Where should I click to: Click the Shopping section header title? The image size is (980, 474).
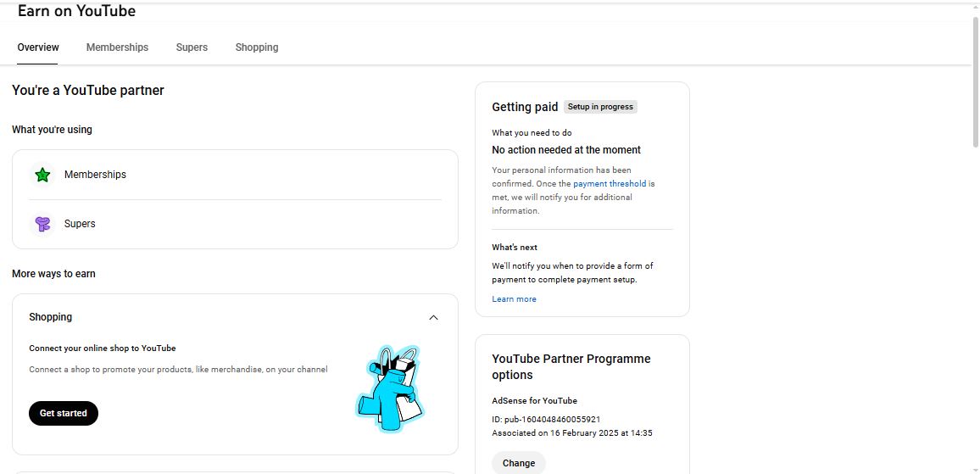51,317
